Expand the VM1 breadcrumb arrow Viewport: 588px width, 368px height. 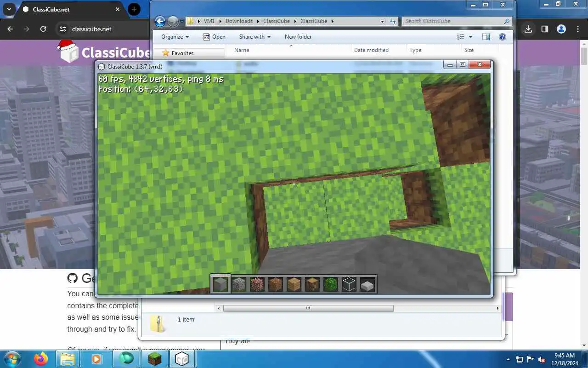pos(220,21)
